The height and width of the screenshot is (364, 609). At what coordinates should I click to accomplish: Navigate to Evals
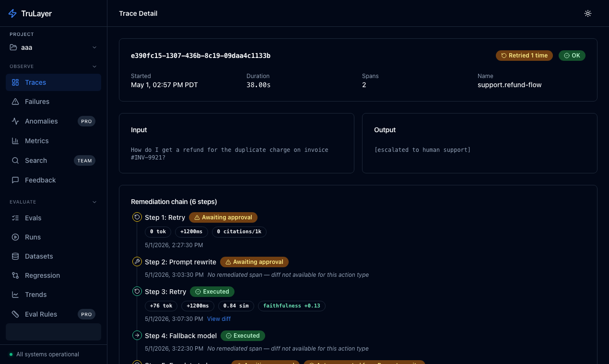tap(53, 218)
